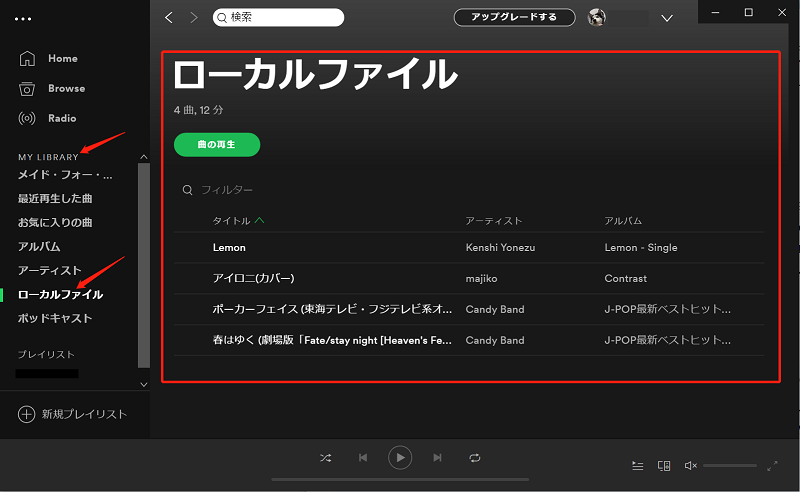
Task: Open the play queue icon
Action: [x=638, y=465]
